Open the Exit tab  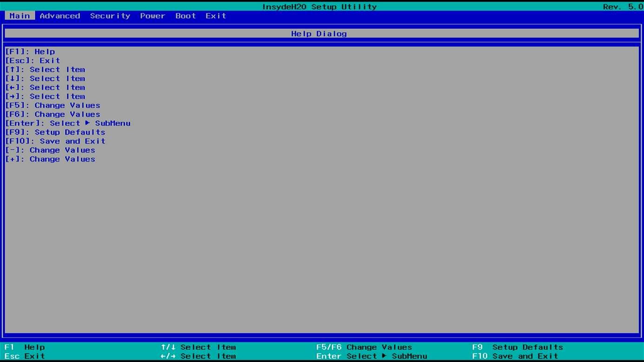[x=216, y=16]
